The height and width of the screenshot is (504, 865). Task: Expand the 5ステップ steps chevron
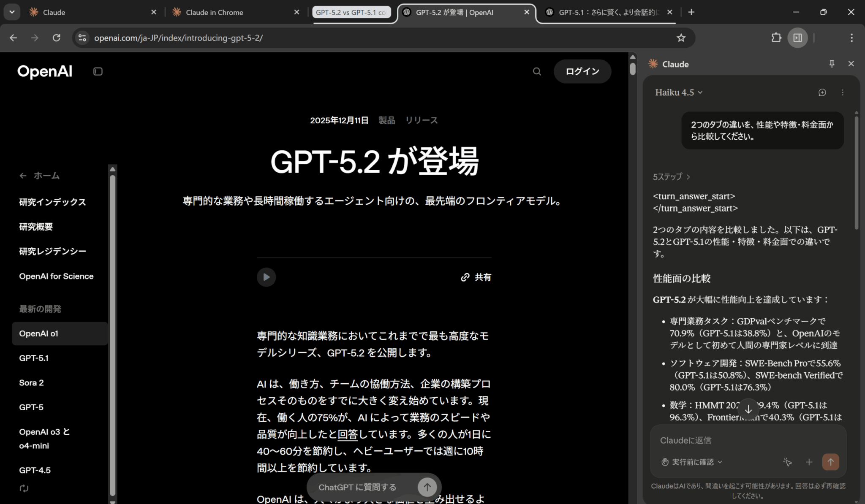pyautogui.click(x=672, y=177)
